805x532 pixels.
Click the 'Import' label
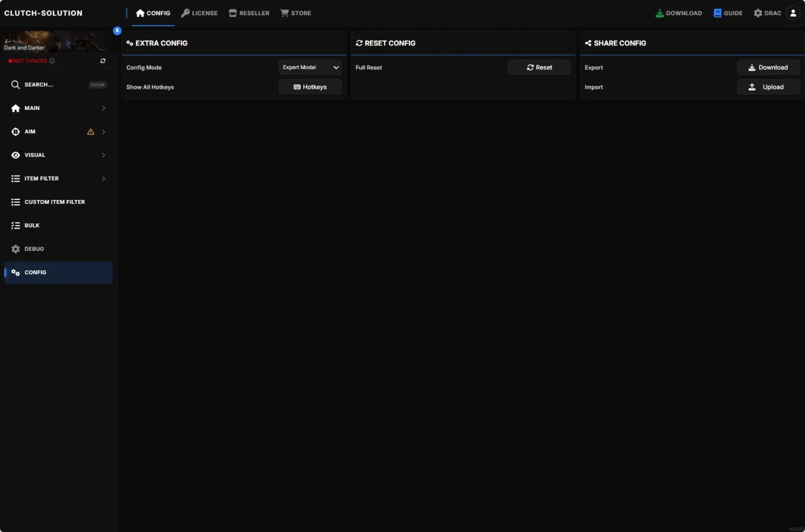(594, 87)
